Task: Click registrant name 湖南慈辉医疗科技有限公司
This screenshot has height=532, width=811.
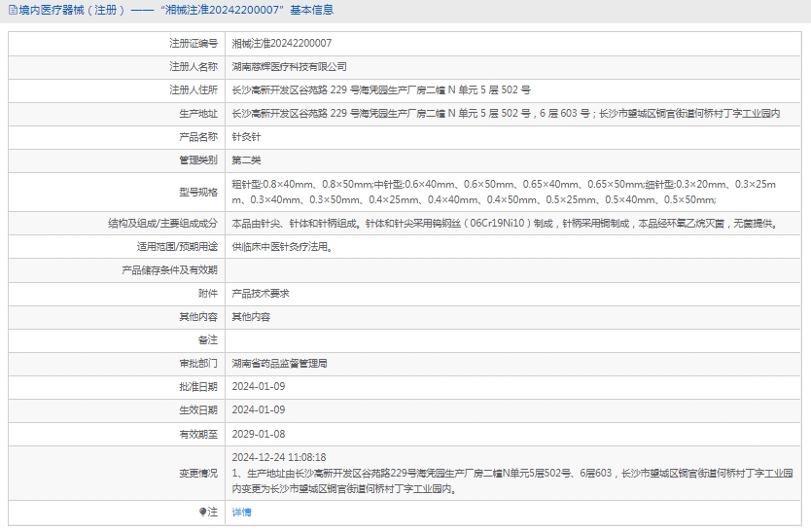Action: (289, 67)
